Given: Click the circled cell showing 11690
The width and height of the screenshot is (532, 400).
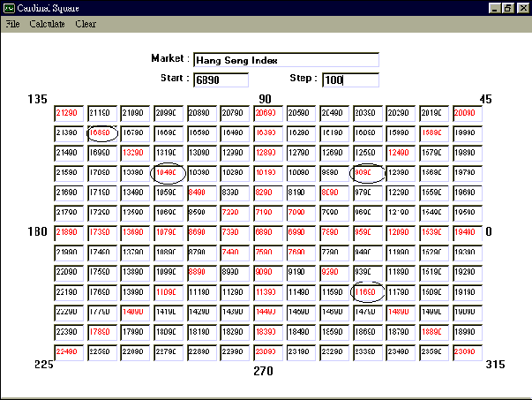Looking at the screenshot, I should tap(365, 291).
